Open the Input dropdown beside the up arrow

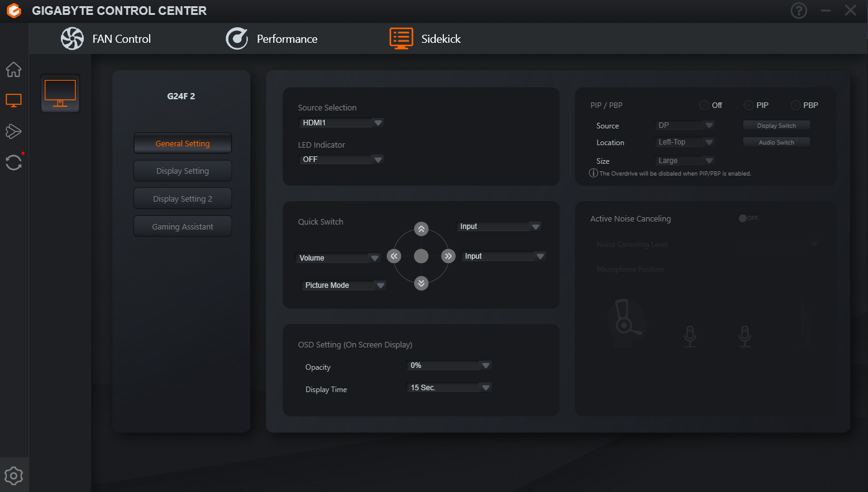(x=499, y=226)
